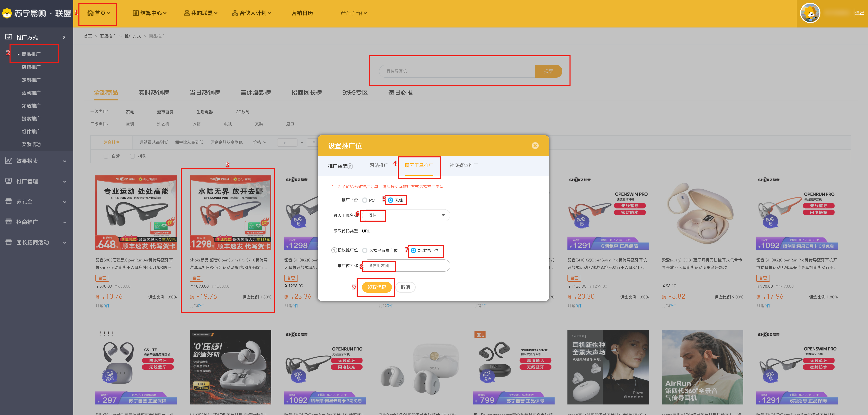Click the 效果报表 chart icon
Screen dimensions: 868x415
pyautogui.click(x=9, y=161)
